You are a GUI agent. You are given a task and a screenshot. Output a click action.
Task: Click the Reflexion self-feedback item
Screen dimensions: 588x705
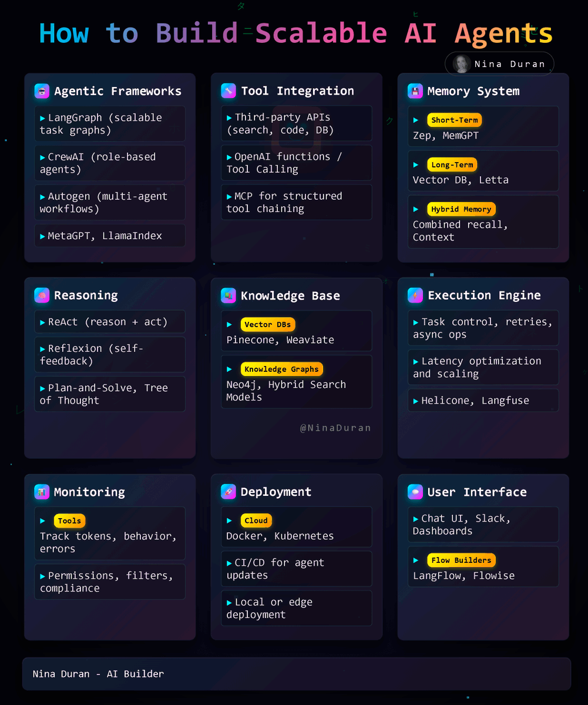point(110,355)
